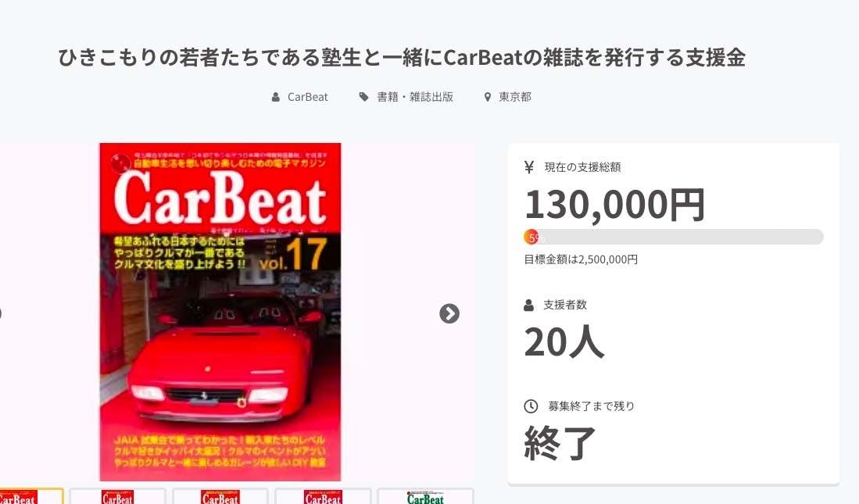Viewport: 859px width, 504px height.
Task: Click the 5% funding progress bar
Action: click(673, 237)
